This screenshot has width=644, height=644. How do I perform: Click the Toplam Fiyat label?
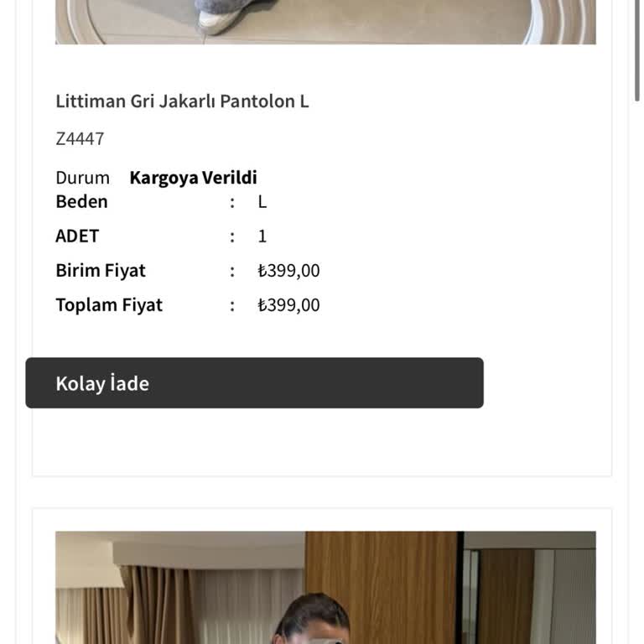[x=109, y=305]
